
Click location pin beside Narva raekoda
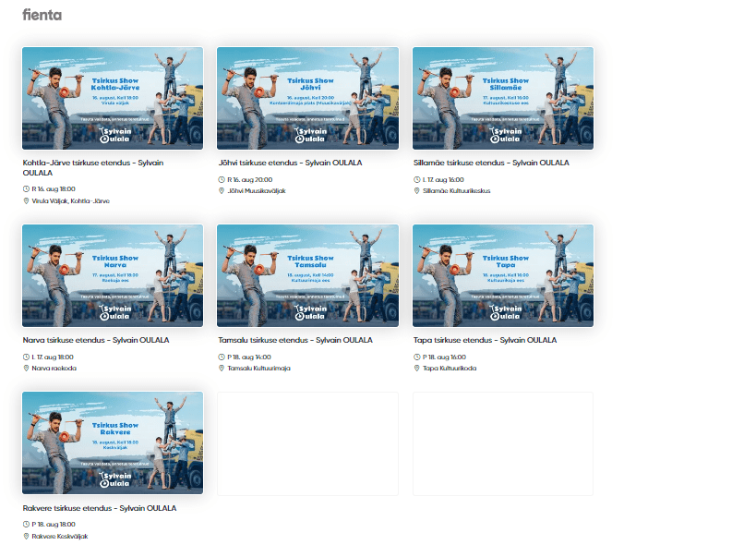point(26,368)
